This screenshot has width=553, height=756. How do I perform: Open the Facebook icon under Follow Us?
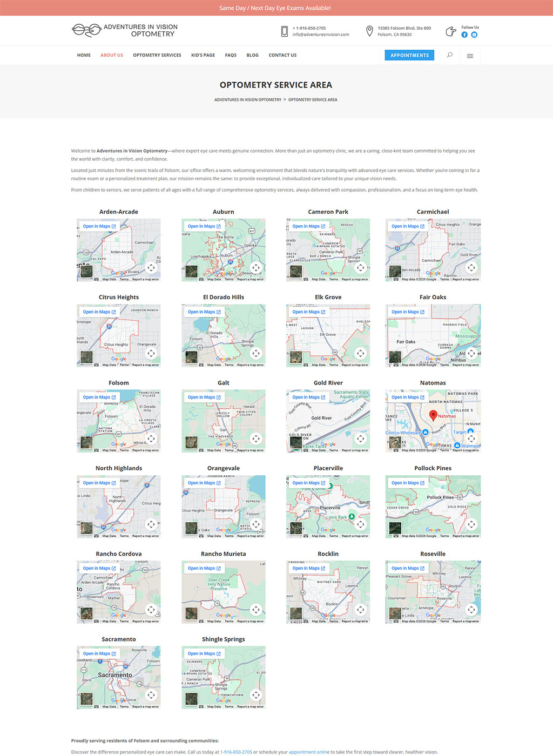click(464, 35)
